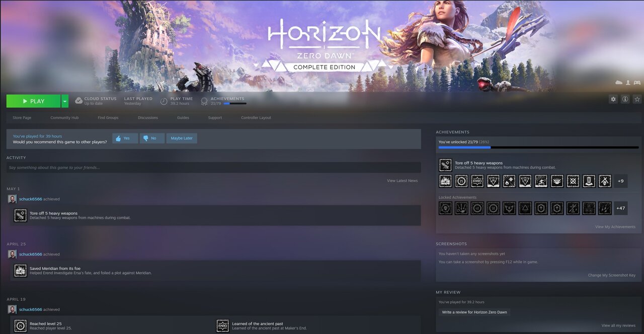Click the play time clock icon
The image size is (644, 334).
164,101
